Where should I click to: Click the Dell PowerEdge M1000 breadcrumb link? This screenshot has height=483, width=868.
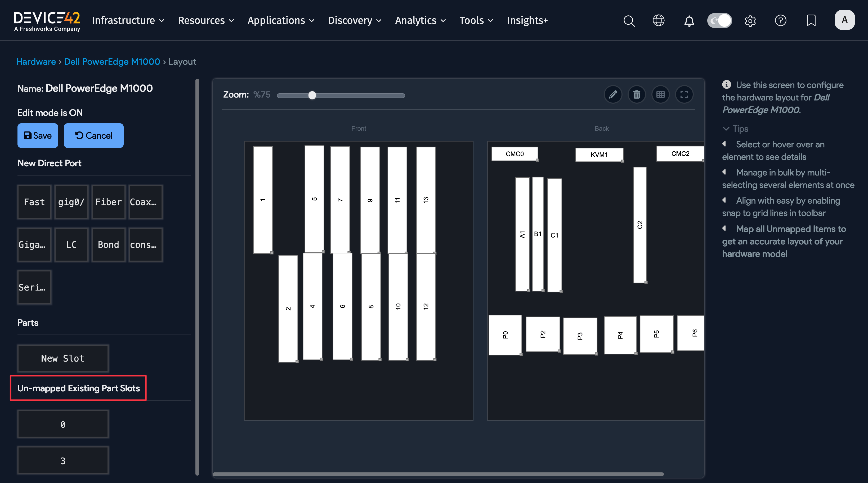coord(112,62)
